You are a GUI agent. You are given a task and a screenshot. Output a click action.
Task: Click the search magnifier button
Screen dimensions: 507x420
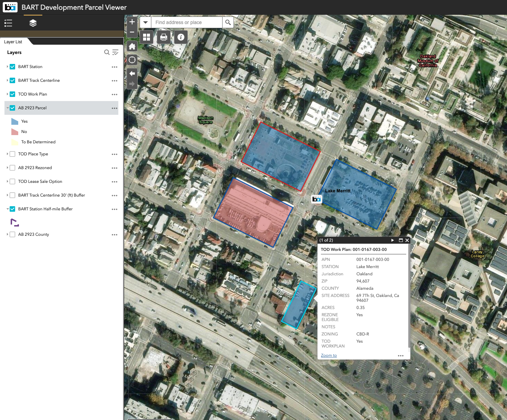click(228, 22)
